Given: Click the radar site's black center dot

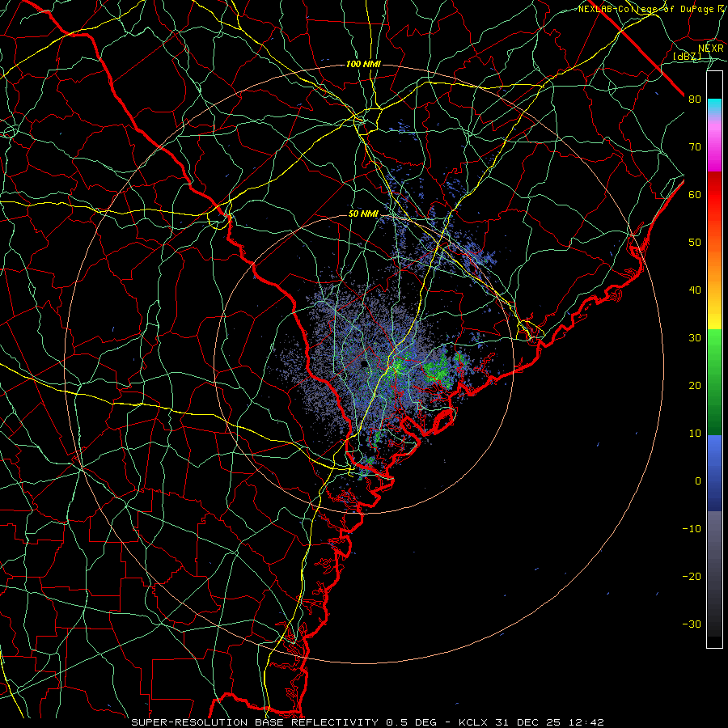Looking at the screenshot, I should 363,365.
